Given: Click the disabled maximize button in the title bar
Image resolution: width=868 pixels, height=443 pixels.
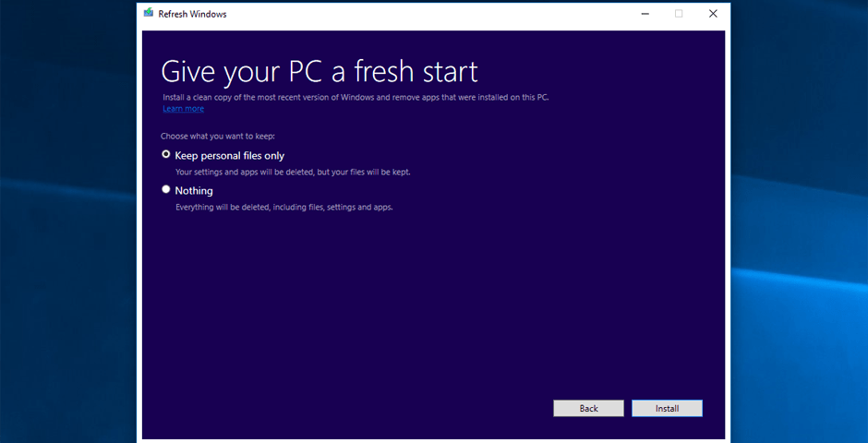Looking at the screenshot, I should click(679, 14).
